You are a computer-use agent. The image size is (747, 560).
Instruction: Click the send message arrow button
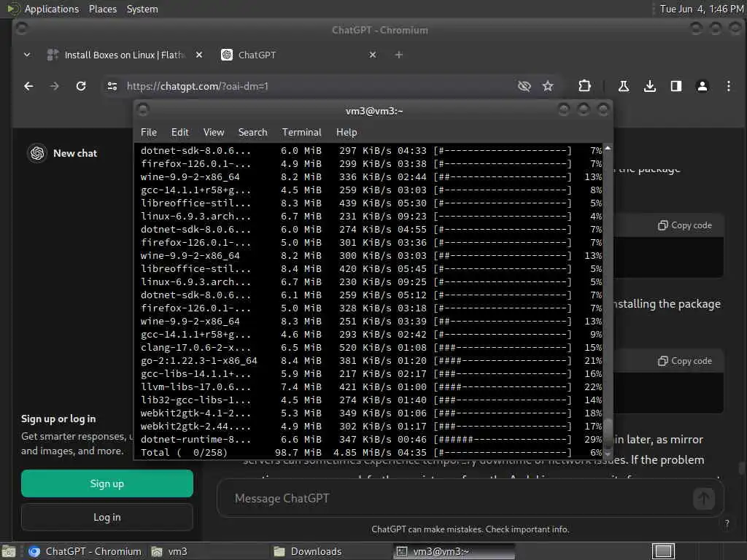[x=704, y=499]
